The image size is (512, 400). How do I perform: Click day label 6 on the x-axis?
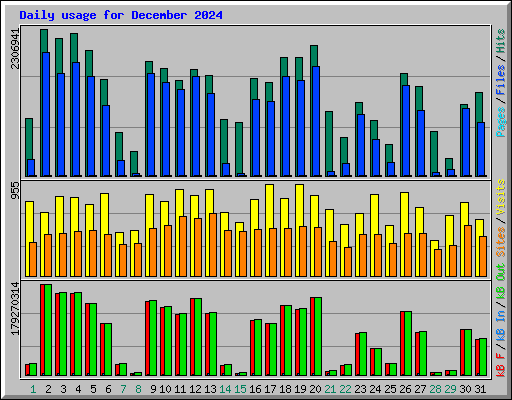(x=108, y=389)
